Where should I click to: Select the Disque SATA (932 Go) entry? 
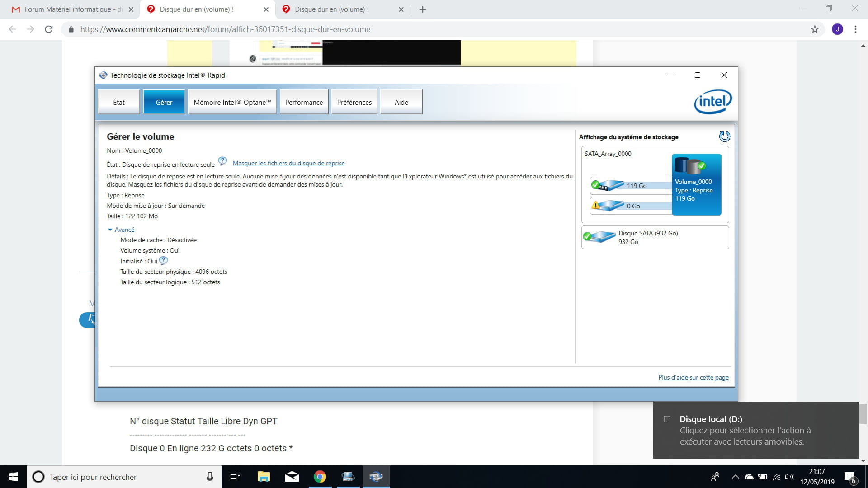point(655,237)
